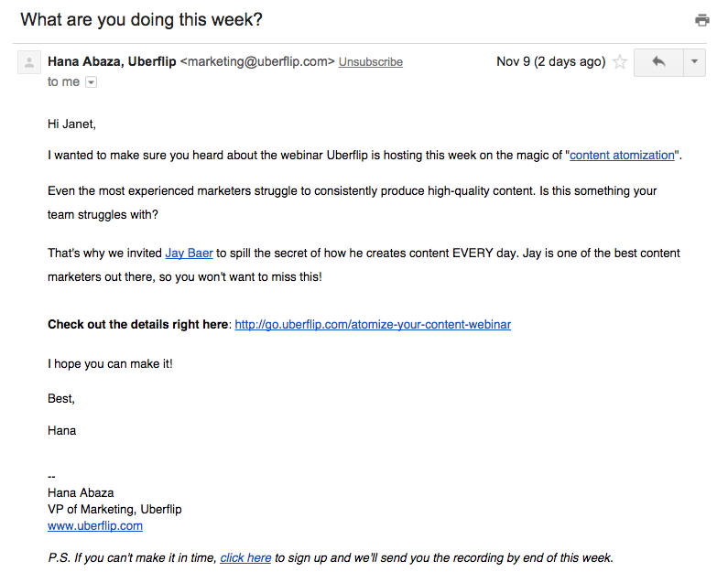Open the "content atomization" link

point(622,155)
